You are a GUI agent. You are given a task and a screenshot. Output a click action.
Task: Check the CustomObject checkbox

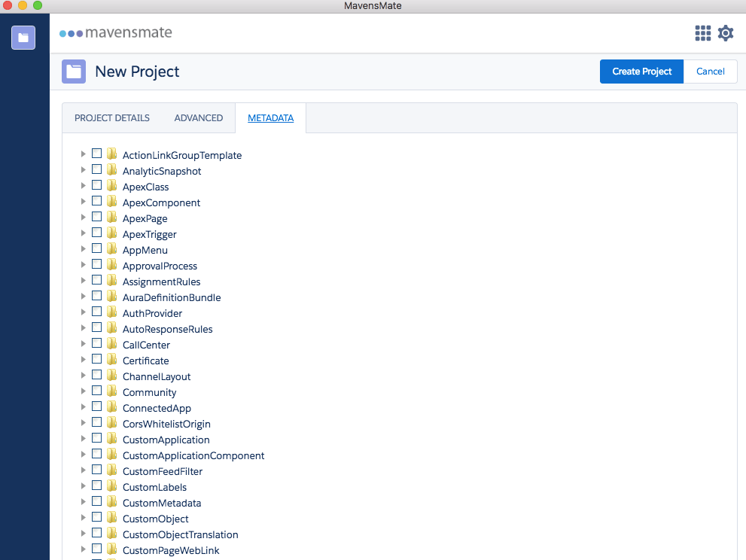(96, 516)
